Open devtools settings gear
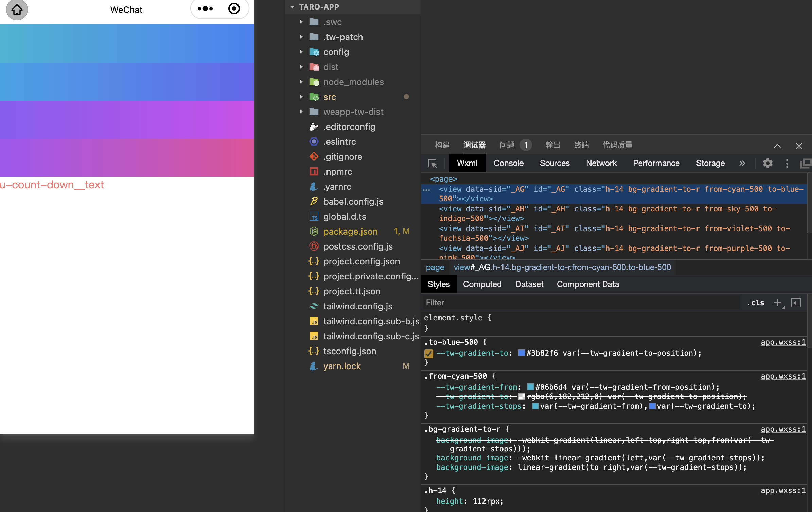The width and height of the screenshot is (812, 512). [767, 164]
